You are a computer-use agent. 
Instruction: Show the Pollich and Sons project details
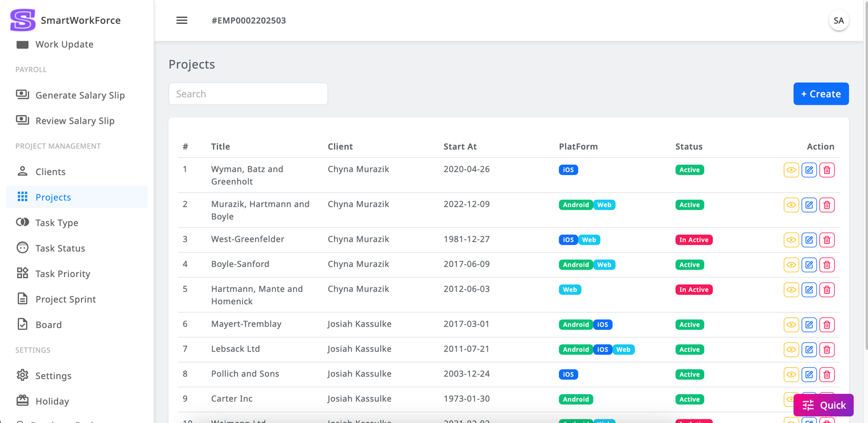[x=791, y=375]
